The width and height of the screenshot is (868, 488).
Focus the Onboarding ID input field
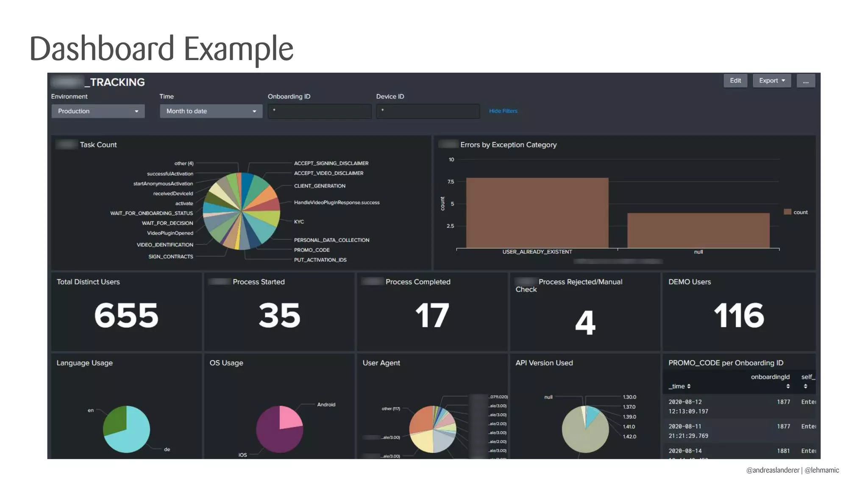pos(320,111)
